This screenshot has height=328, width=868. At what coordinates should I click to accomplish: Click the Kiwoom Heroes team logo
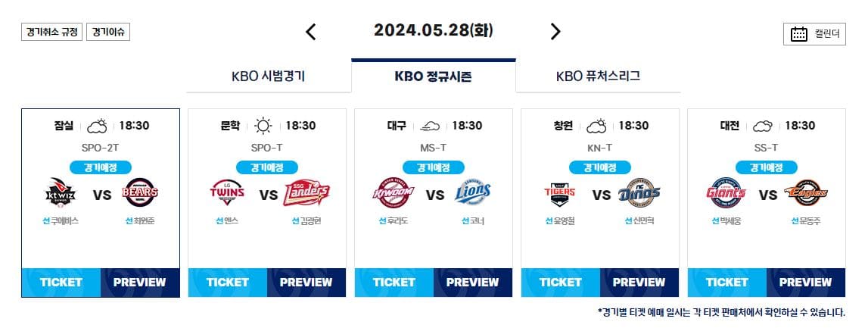[x=393, y=193]
